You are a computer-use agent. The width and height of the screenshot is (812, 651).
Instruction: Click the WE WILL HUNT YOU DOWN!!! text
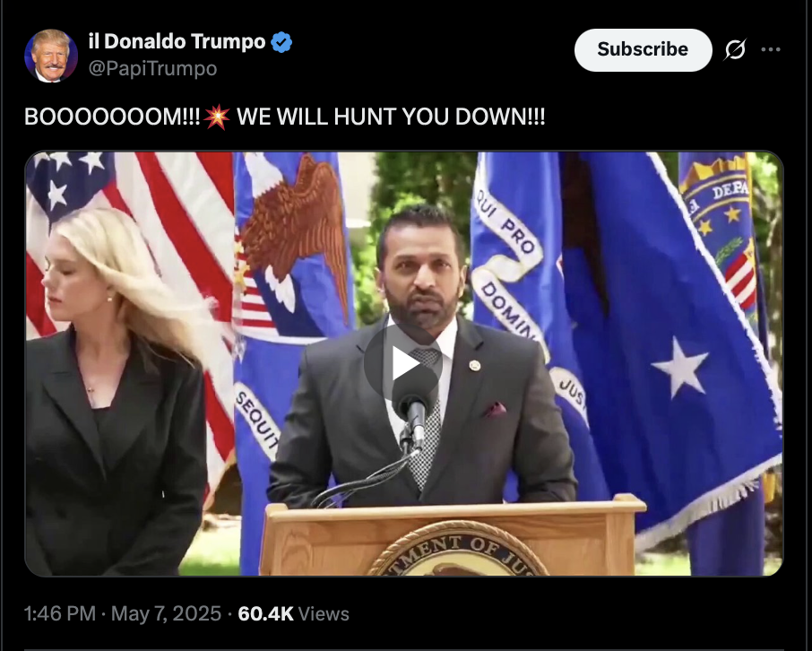click(x=391, y=117)
